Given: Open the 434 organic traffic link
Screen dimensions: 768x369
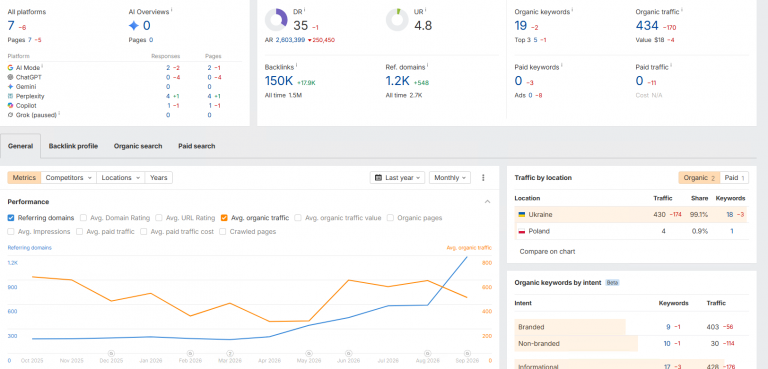Looking at the screenshot, I should 647,25.
